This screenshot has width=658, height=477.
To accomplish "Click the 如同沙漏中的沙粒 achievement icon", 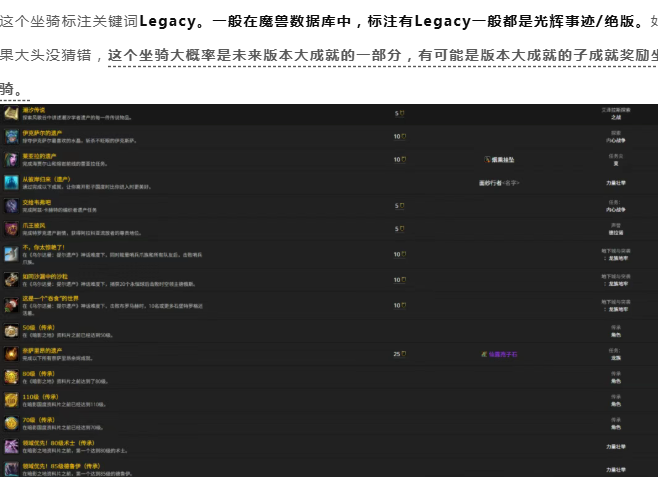I will tap(11, 279).
